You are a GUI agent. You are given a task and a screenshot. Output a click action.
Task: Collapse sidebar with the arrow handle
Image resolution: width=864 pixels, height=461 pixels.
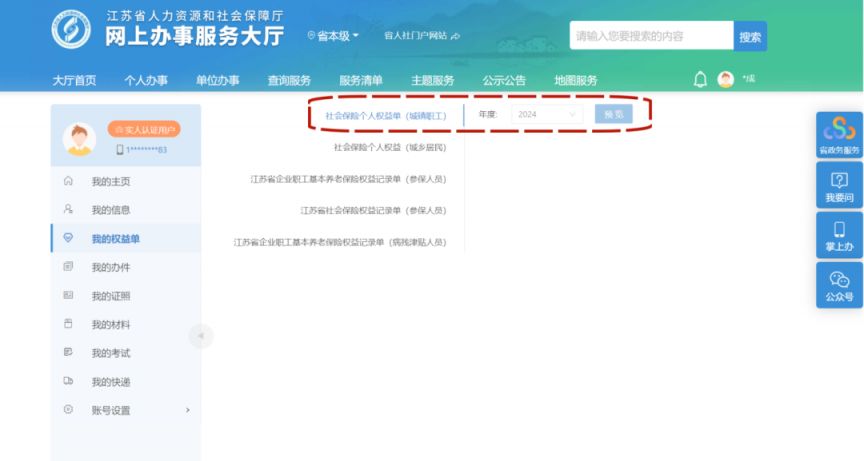click(200, 336)
